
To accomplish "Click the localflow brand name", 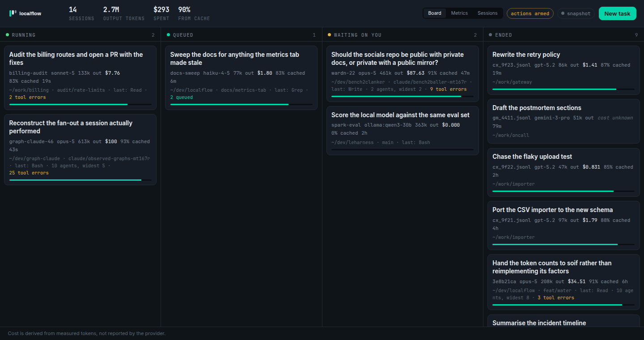I will (30, 13).
